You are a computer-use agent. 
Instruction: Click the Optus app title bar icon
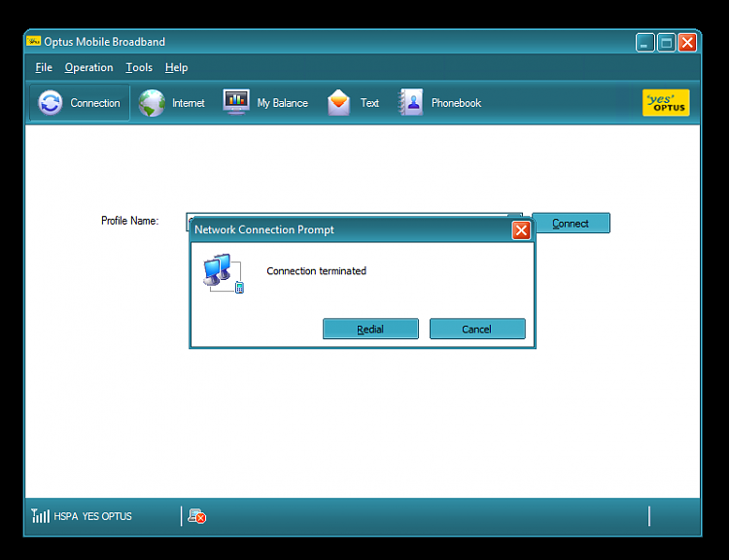[33, 42]
